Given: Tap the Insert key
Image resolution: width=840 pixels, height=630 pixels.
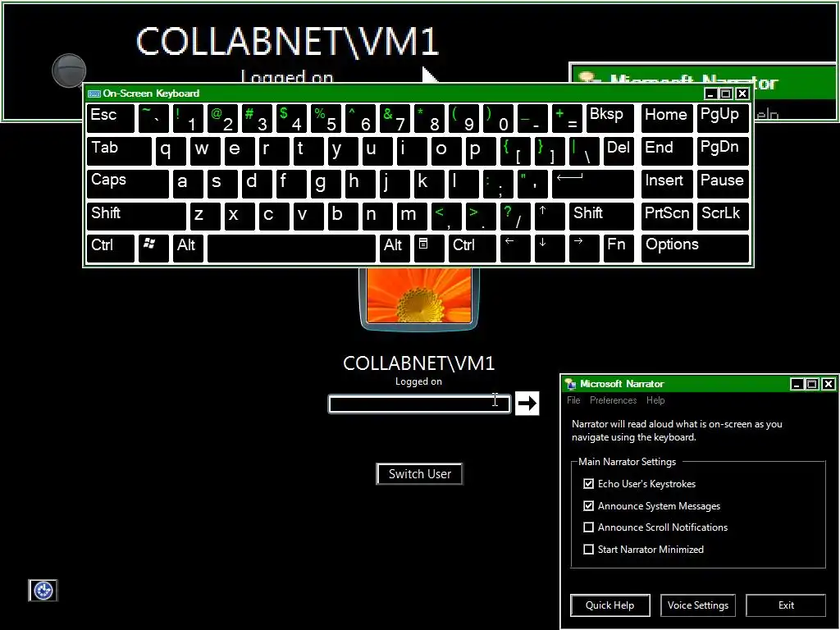Looking at the screenshot, I should click(667, 184).
